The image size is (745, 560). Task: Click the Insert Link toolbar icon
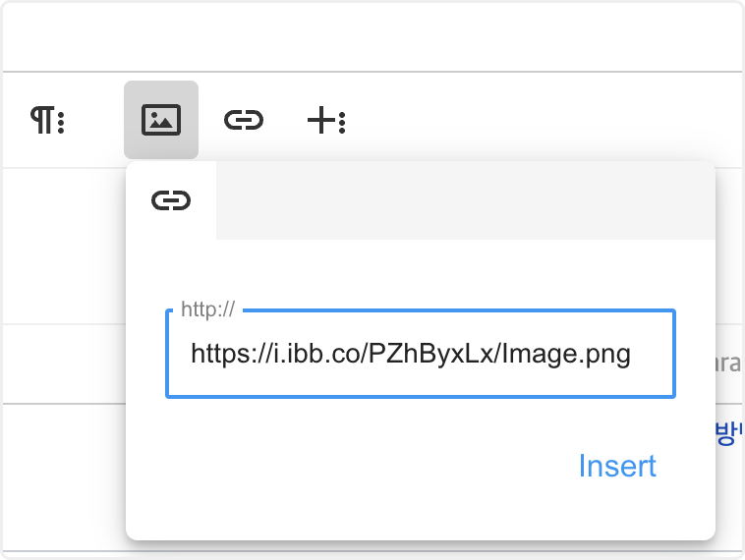pos(244,121)
